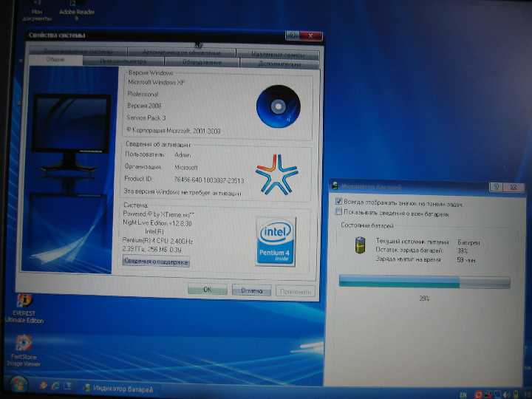Image resolution: width=532 pixels, height=399 pixels.
Task: Click 'Professional' edition text
Action: click(x=143, y=94)
